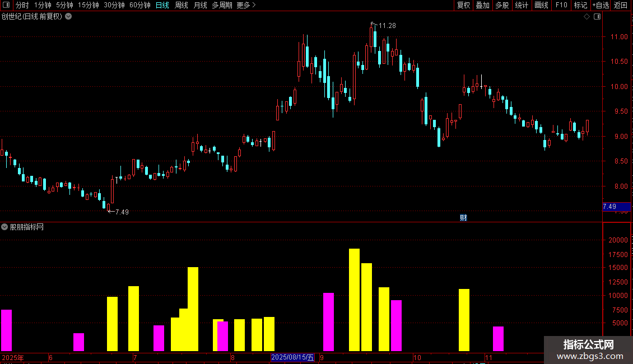The height and width of the screenshot is (364, 633).
Task: Click the diamond icon above the price axis
Action: 587,17
